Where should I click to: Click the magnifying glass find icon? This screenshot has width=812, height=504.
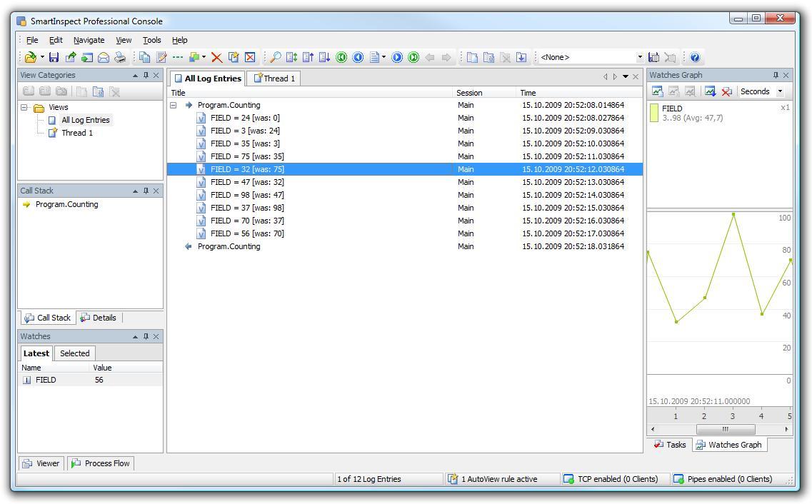pyautogui.click(x=276, y=57)
